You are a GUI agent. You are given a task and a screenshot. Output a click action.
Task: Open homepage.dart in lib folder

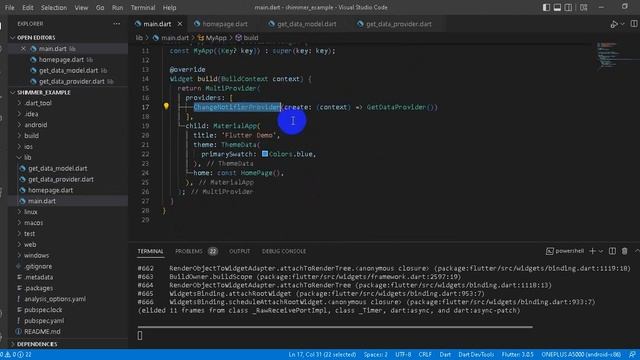click(50, 190)
